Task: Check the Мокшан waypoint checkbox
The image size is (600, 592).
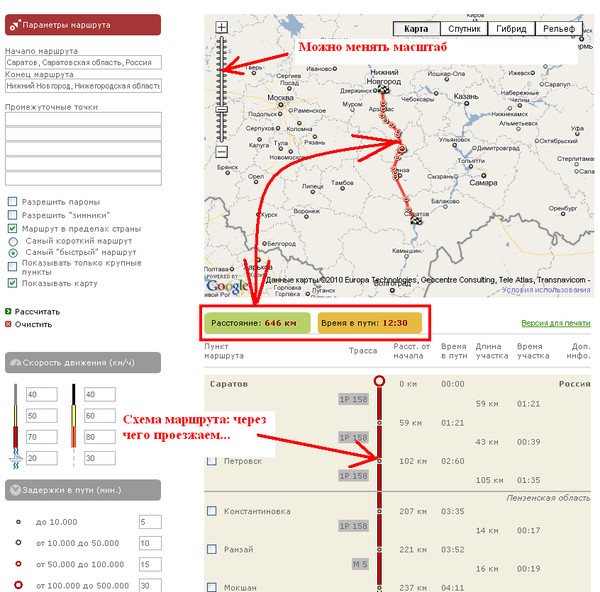Action: [212, 587]
